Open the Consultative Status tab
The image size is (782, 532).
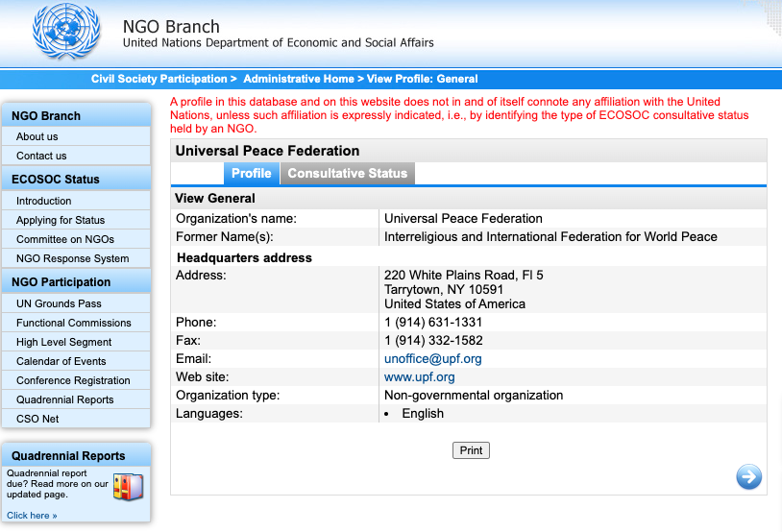pyautogui.click(x=347, y=174)
